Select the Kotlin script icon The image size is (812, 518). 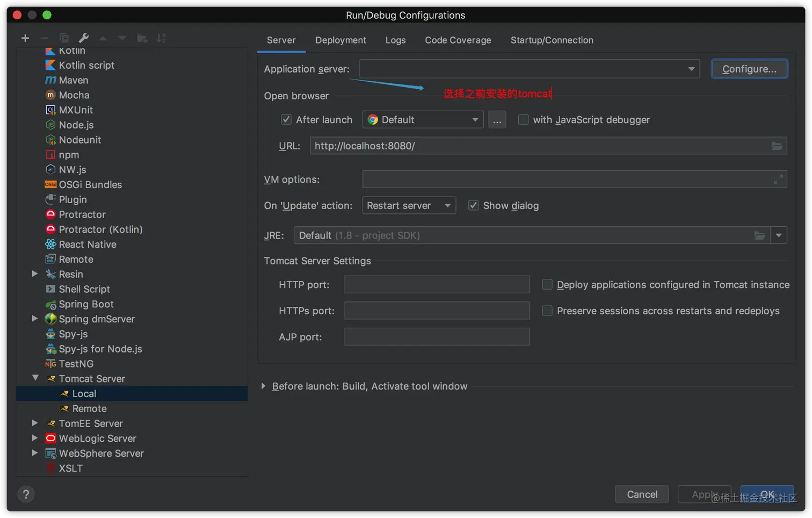50,65
